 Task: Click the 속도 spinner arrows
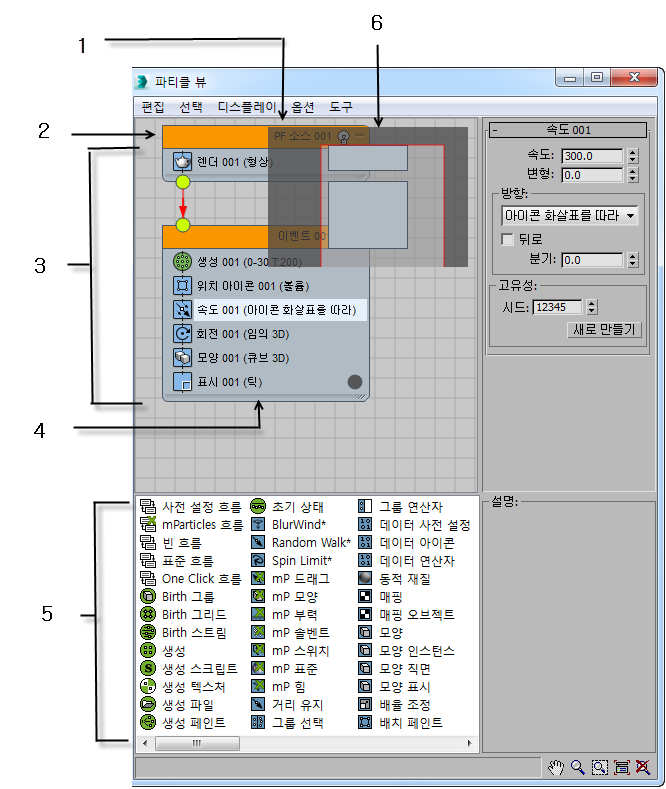pos(633,156)
